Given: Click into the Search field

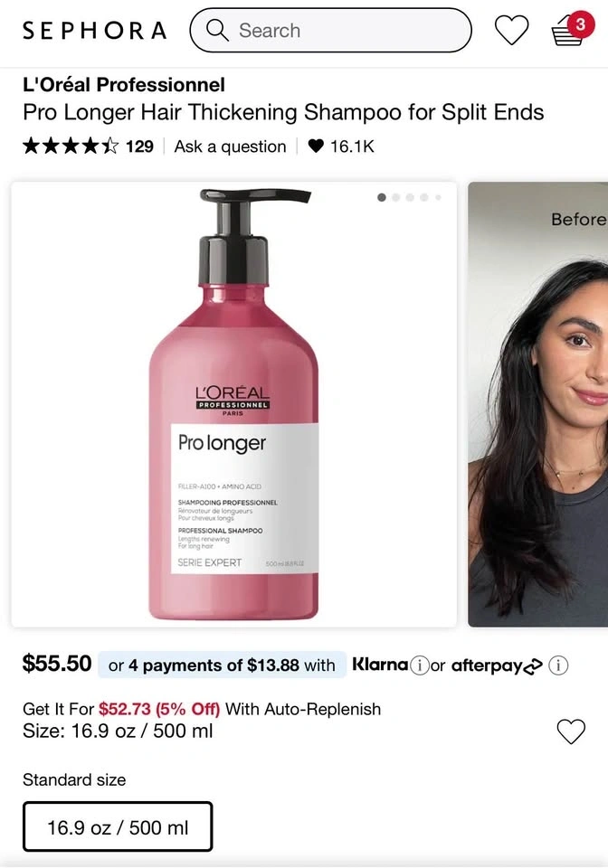Looking at the screenshot, I should click(x=330, y=30).
